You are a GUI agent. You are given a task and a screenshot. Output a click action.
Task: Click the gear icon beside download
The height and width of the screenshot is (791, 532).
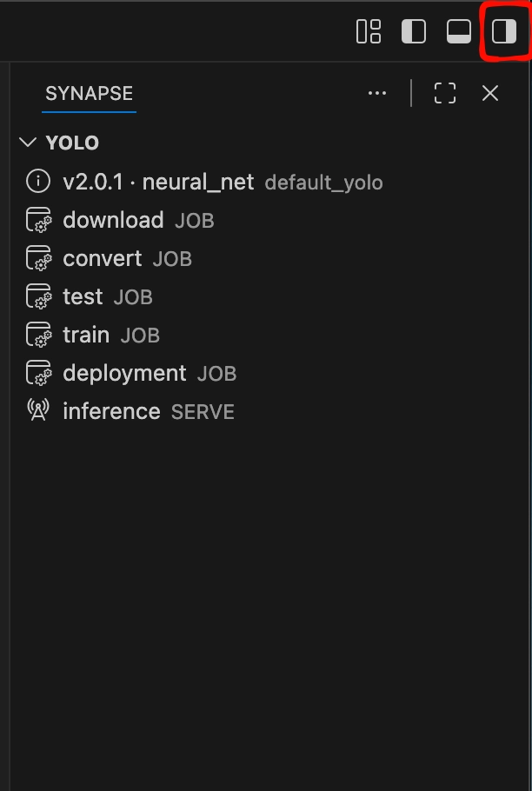point(39,220)
